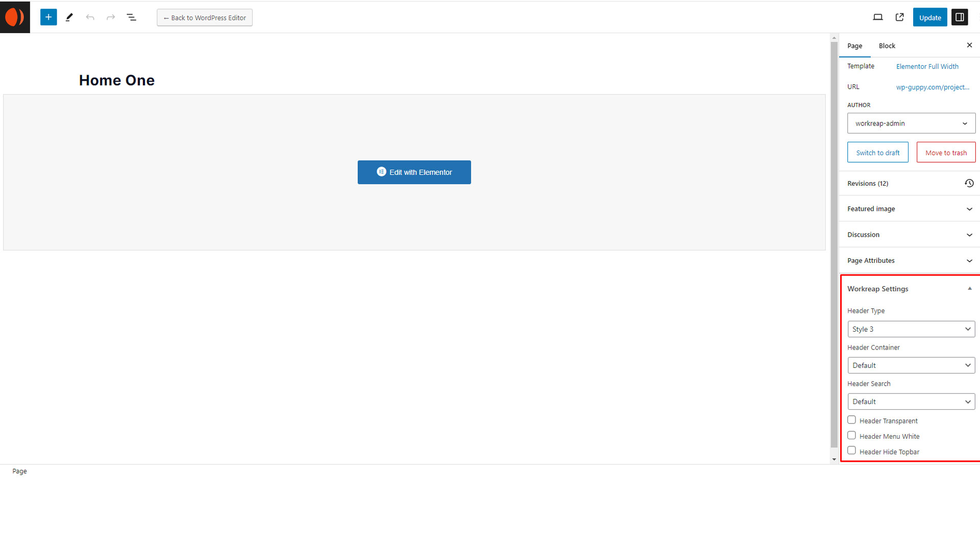
Task: Switch to the Block tab
Action: coord(887,46)
